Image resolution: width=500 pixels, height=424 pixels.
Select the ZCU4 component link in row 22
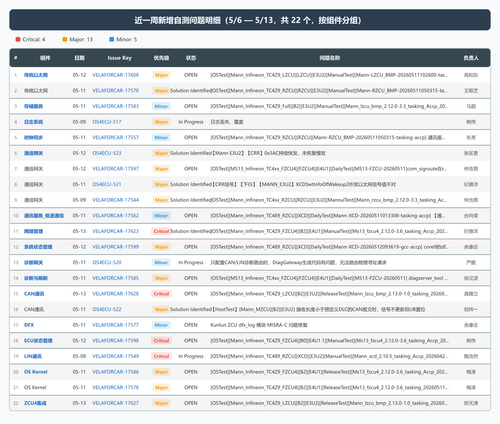click(35, 403)
